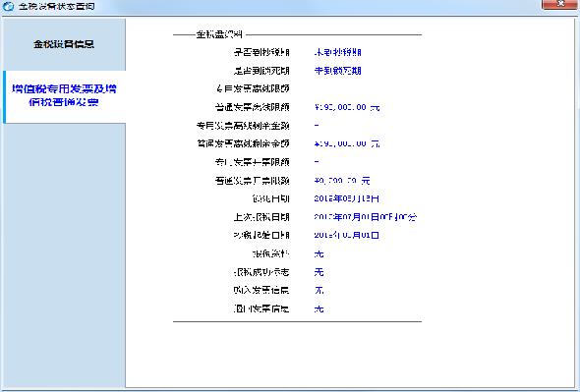Click the 普通发票离线限额 label
The height and width of the screenshot is (392, 580).
tap(253, 107)
